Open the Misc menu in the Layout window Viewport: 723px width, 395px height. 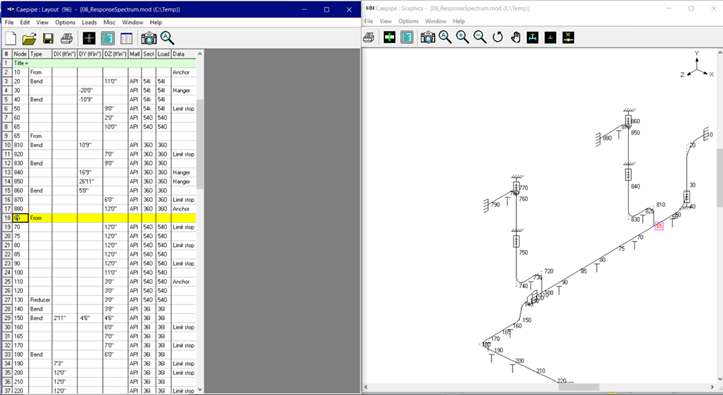pyautogui.click(x=109, y=22)
